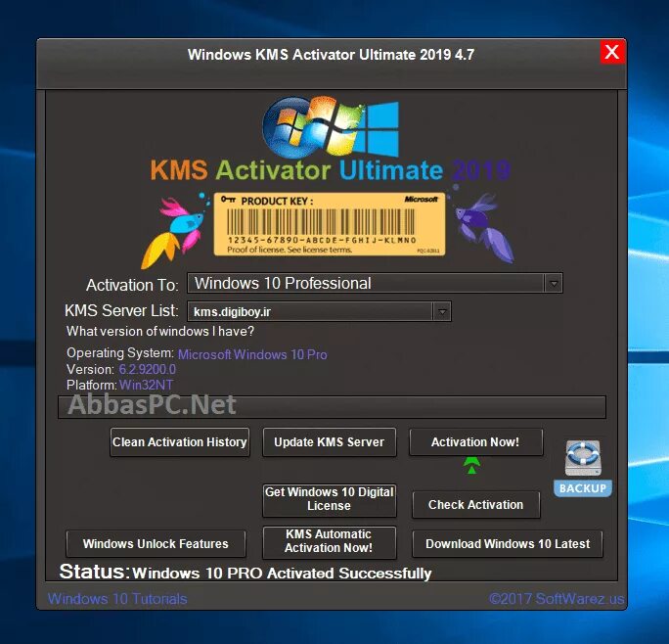
Task: Click the Check Activation button
Action: pyautogui.click(x=475, y=505)
